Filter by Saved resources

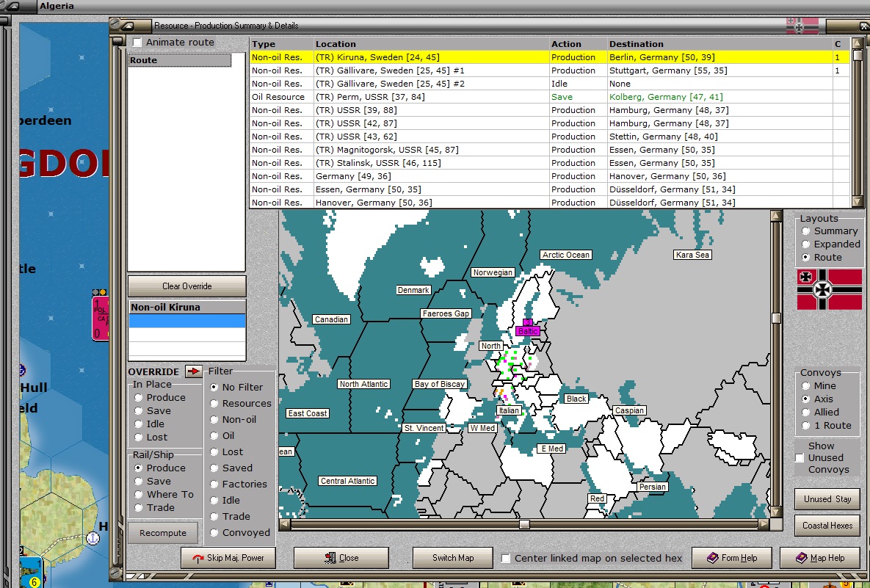[x=214, y=468]
